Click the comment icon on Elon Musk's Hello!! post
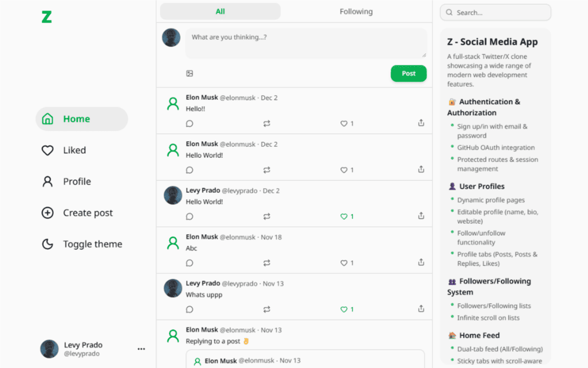The height and width of the screenshot is (368, 588). [x=190, y=123]
